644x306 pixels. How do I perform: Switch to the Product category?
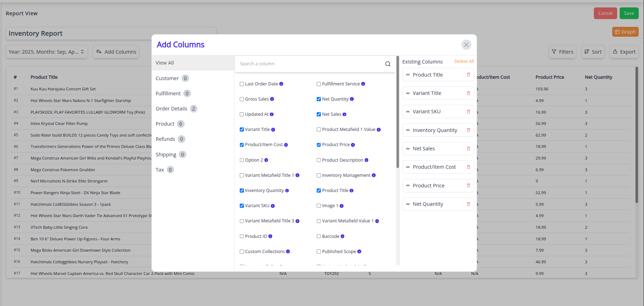click(x=165, y=124)
